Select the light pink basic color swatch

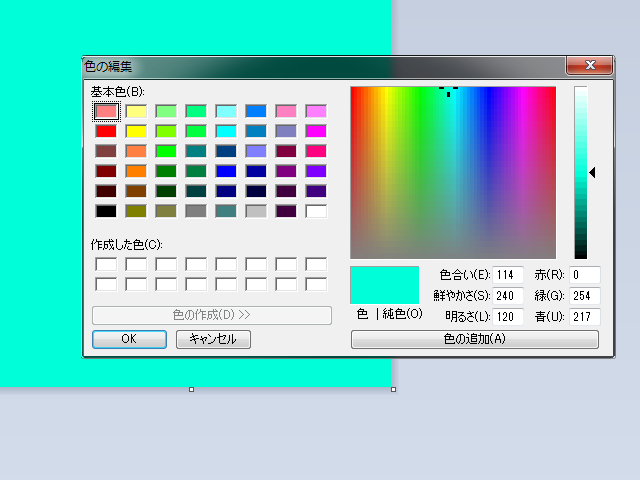(x=106, y=111)
